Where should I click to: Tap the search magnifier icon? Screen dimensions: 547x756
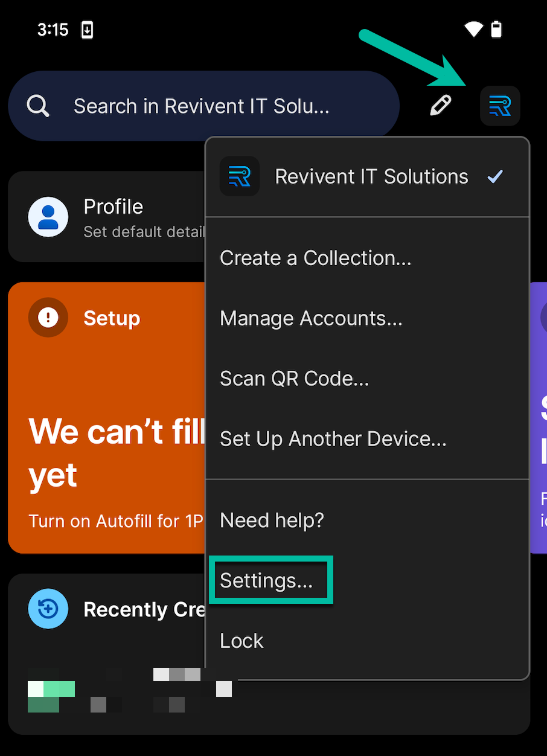[x=38, y=106]
